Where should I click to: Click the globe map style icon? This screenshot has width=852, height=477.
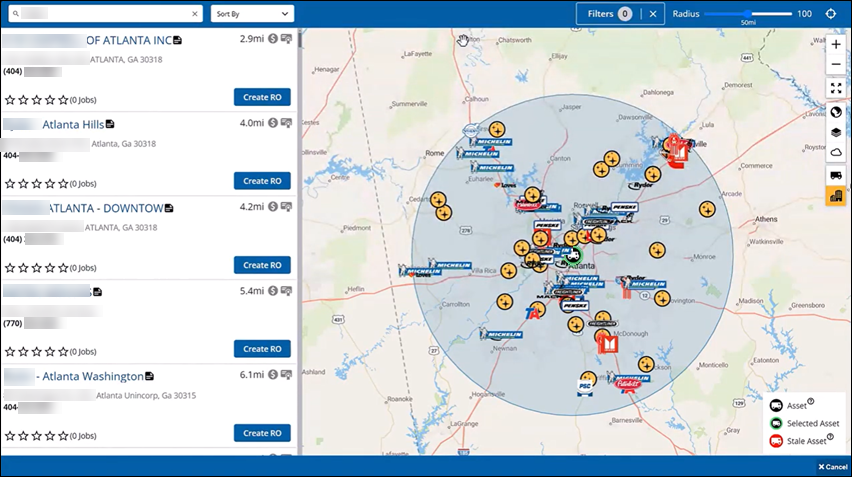[x=836, y=110]
